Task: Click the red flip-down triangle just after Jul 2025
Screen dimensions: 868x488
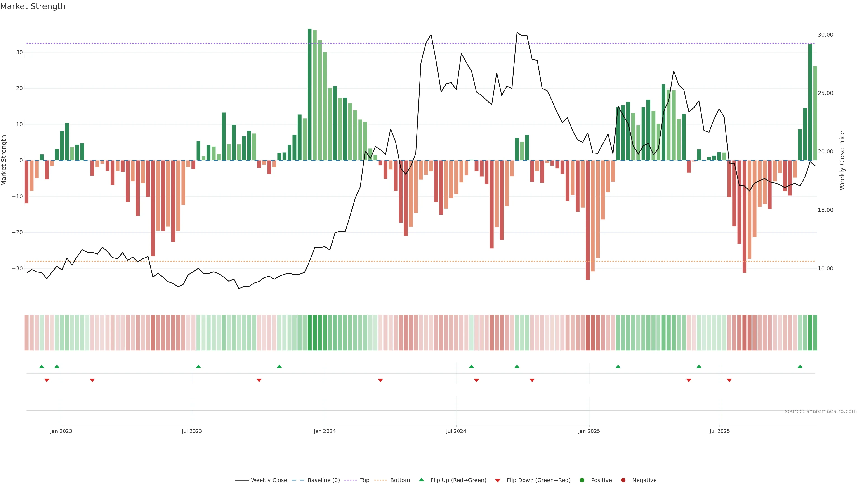Action: click(x=729, y=380)
